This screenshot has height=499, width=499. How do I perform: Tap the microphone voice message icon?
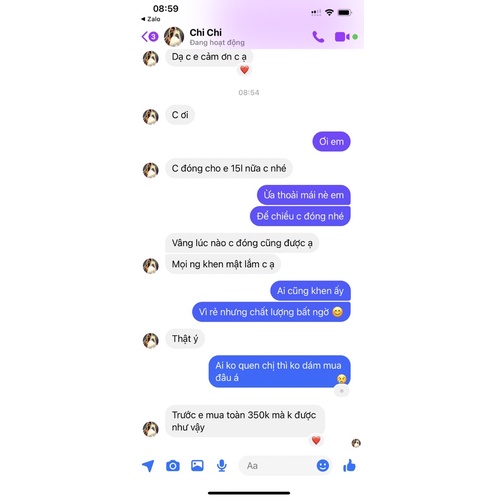click(x=222, y=466)
